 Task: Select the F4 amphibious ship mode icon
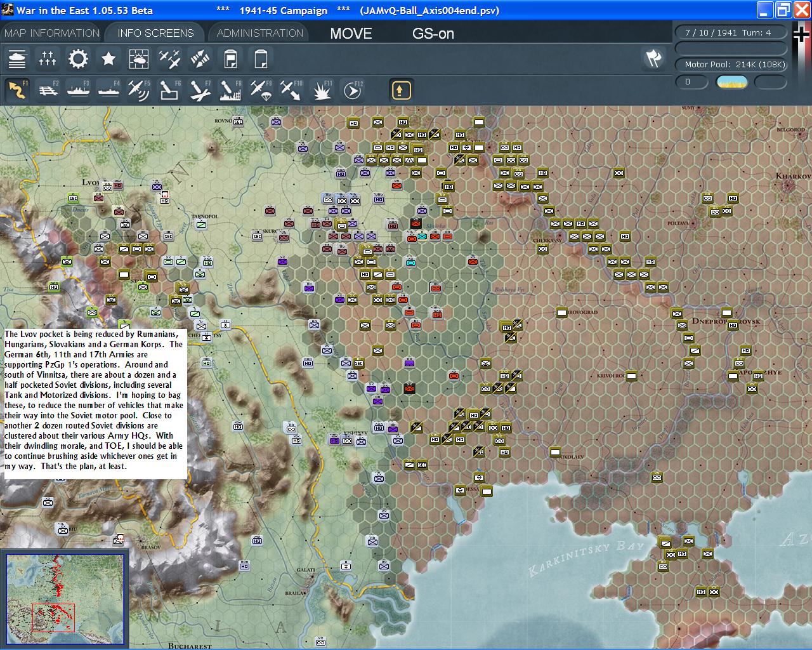tap(108, 90)
